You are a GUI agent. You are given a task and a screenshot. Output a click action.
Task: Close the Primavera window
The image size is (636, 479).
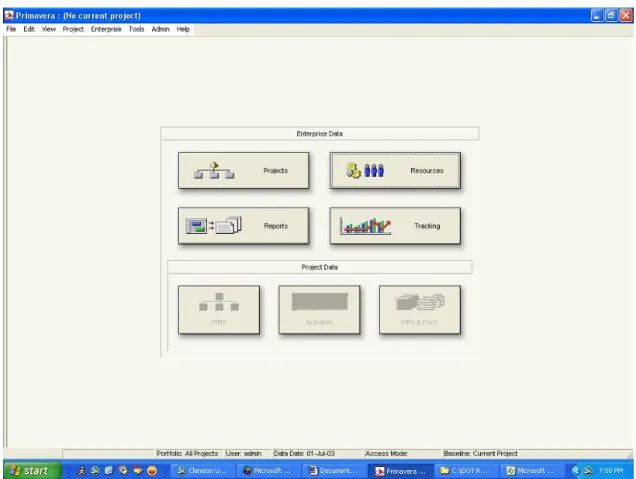pos(626,16)
